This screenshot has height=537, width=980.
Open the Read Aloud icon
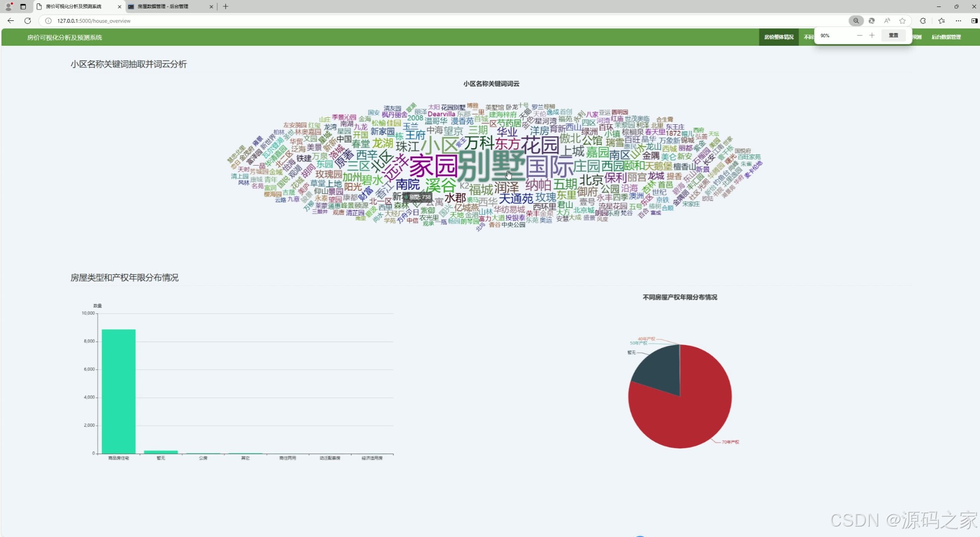click(887, 21)
